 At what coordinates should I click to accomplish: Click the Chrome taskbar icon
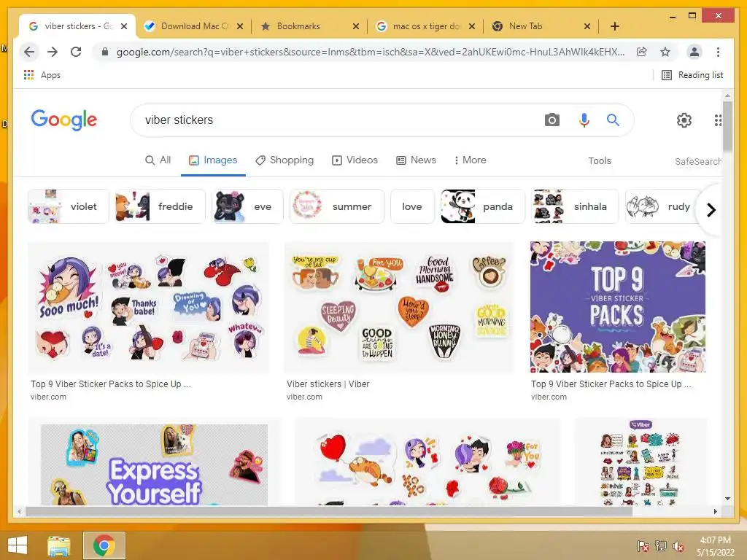pyautogui.click(x=104, y=545)
